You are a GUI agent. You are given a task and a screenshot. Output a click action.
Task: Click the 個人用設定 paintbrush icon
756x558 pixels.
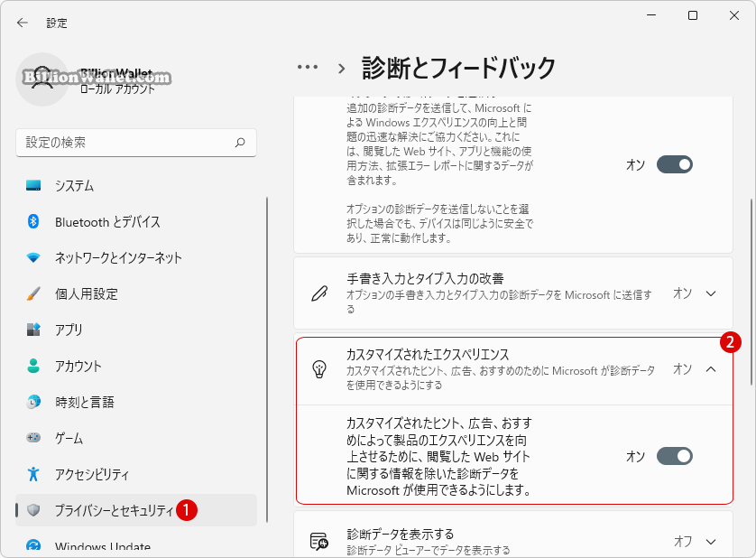coord(33,293)
